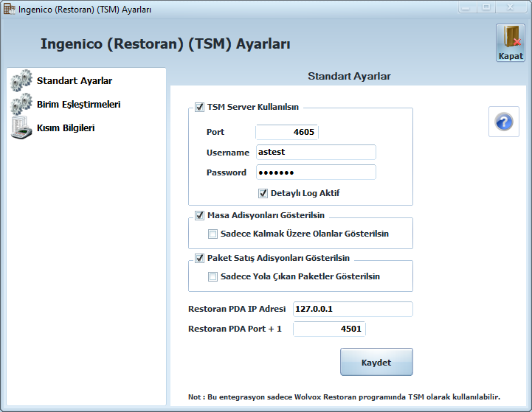Enable Sadece Kalmak Üzere Olanlar Gösterilsin
532x412 pixels.
coord(213,234)
